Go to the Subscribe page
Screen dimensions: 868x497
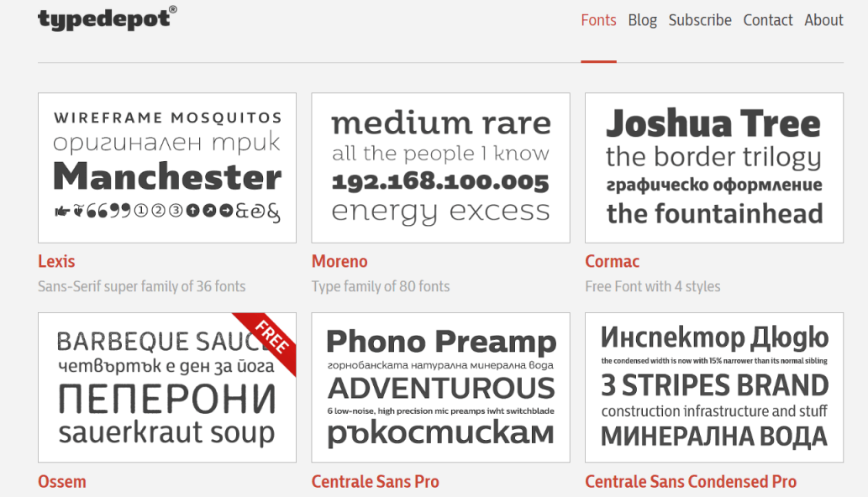click(x=700, y=20)
